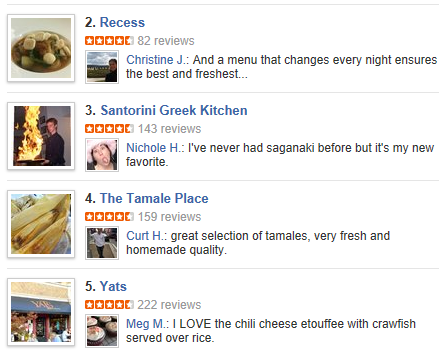Click the Yats storefront photo
This screenshot has height=360, width=448.
[x=41, y=312]
